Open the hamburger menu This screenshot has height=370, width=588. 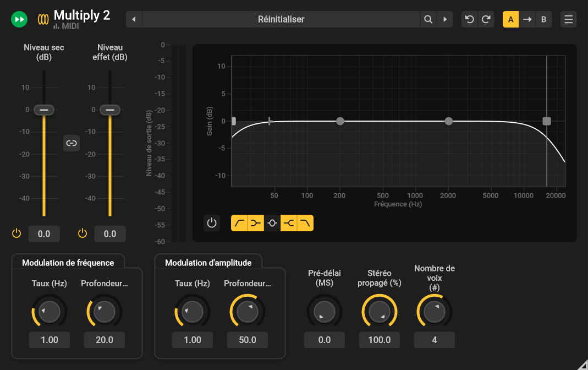(569, 19)
